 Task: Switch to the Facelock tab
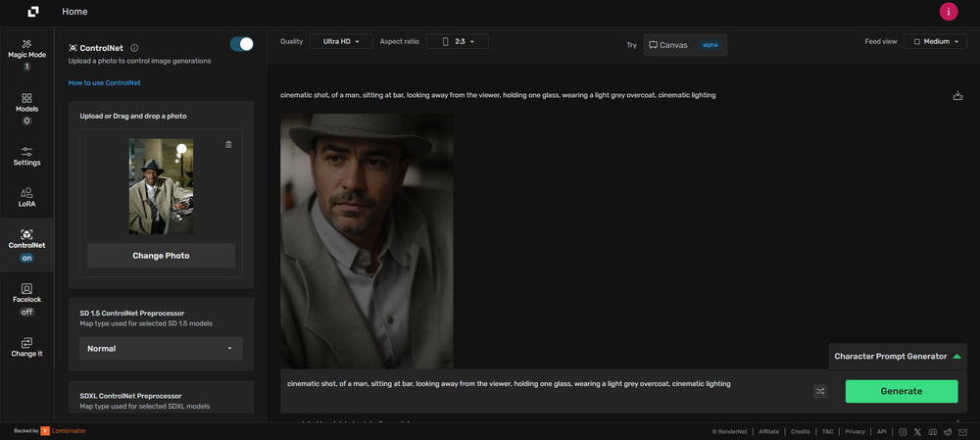click(26, 298)
